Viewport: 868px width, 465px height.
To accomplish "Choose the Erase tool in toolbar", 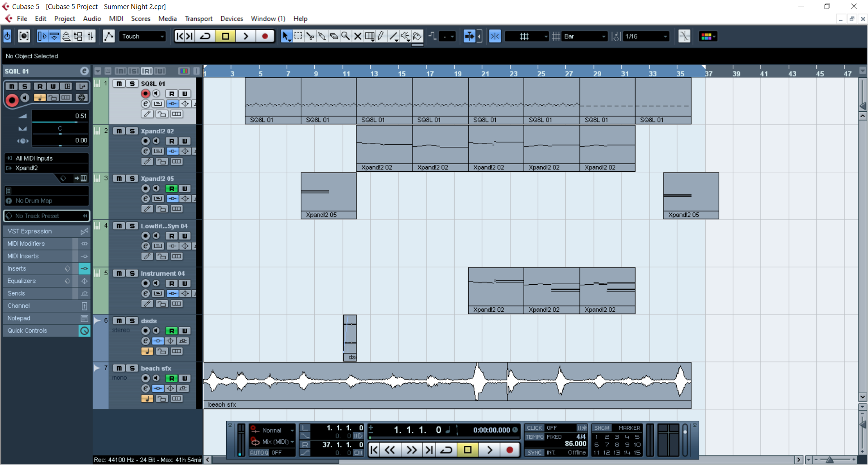I will [x=334, y=36].
